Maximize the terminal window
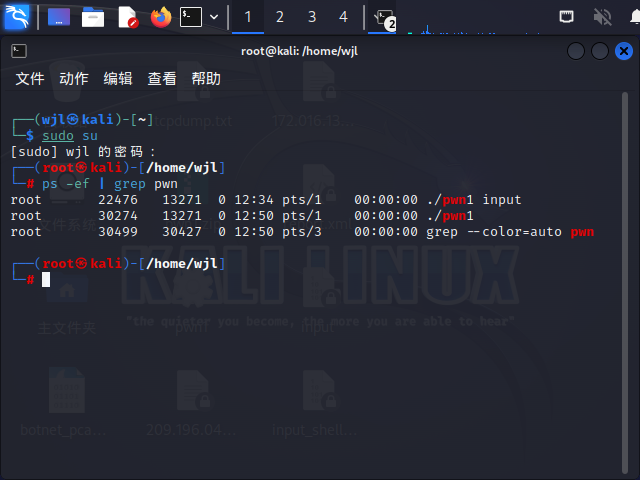The image size is (640, 480). [600, 51]
